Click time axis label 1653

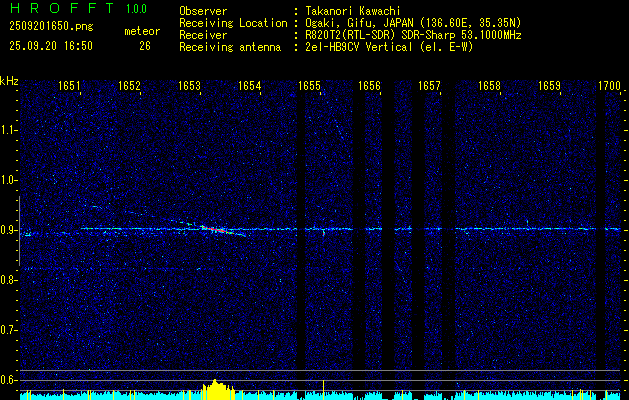(189, 86)
